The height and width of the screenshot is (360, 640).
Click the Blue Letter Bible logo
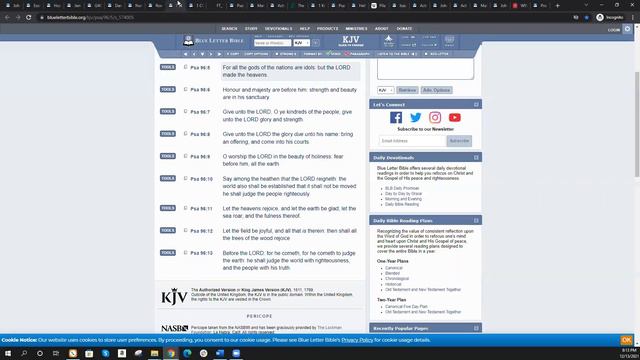(x=213, y=41)
